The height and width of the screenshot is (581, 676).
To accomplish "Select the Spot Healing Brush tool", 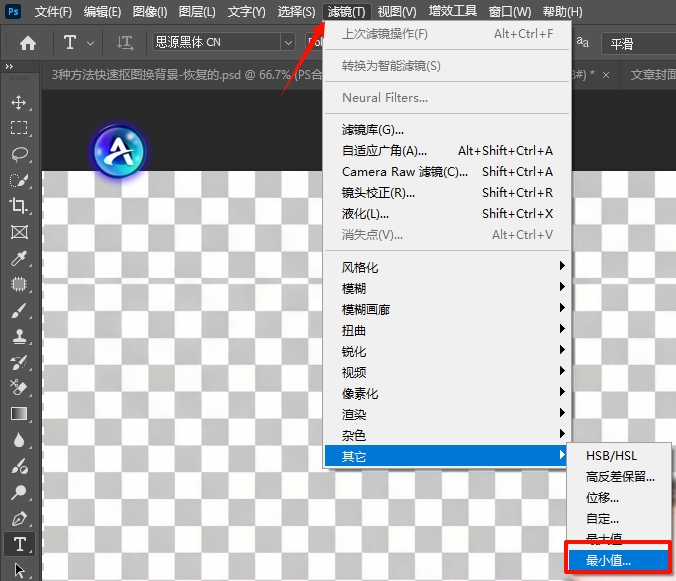I will click(x=19, y=284).
